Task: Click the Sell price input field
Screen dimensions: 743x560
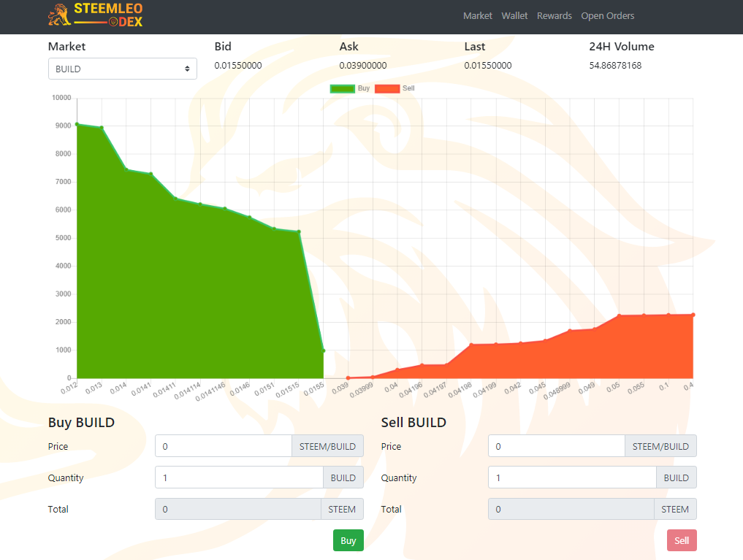Action: coord(557,446)
